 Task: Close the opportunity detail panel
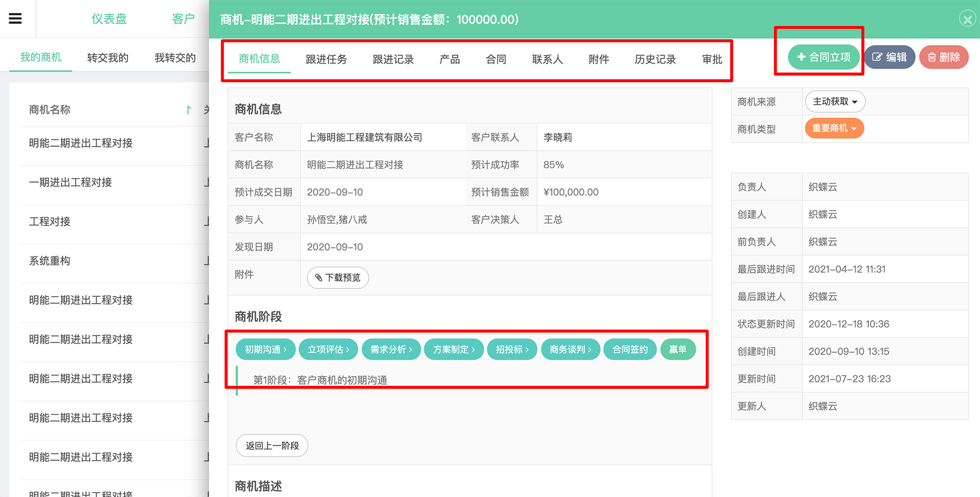[967, 19]
